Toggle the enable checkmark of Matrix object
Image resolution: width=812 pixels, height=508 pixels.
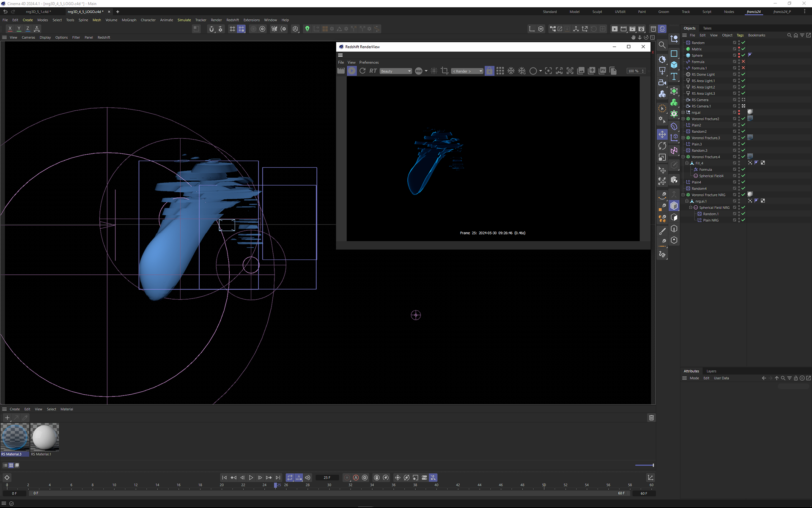(x=743, y=49)
